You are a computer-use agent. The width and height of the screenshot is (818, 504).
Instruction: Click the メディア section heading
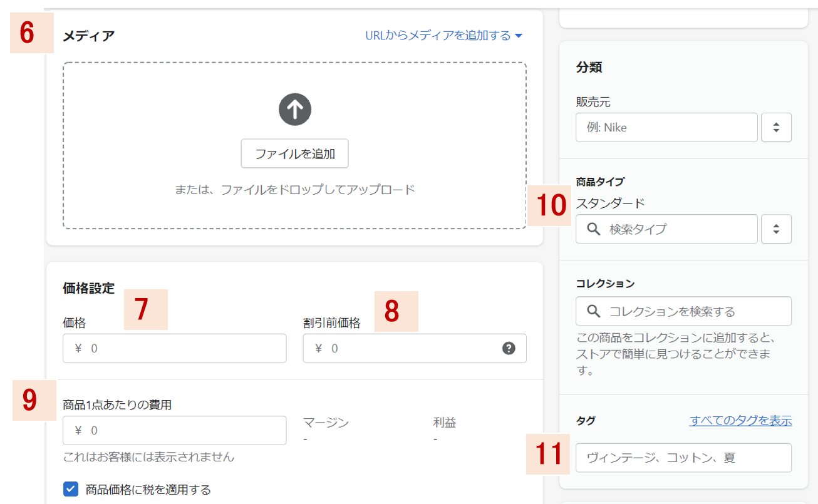click(x=88, y=36)
